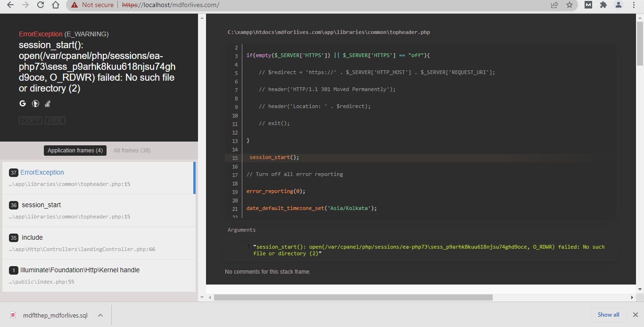Open the M extension icon
The width and height of the screenshot is (644, 327).
(588, 5)
